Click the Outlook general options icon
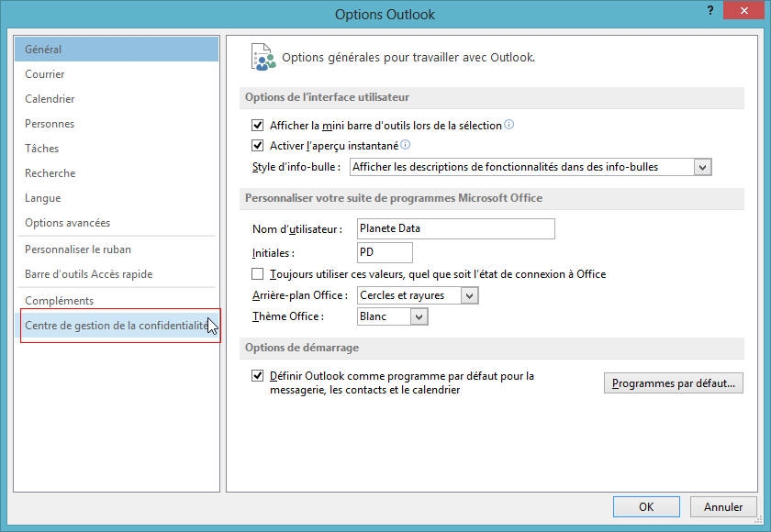This screenshot has height=532, width=771. pyautogui.click(x=263, y=57)
